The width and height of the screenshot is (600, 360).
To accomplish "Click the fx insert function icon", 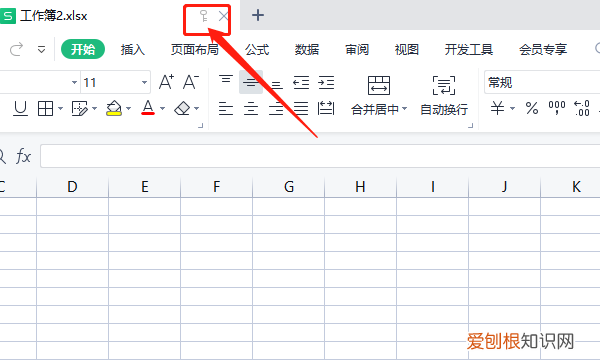I will tap(23, 156).
